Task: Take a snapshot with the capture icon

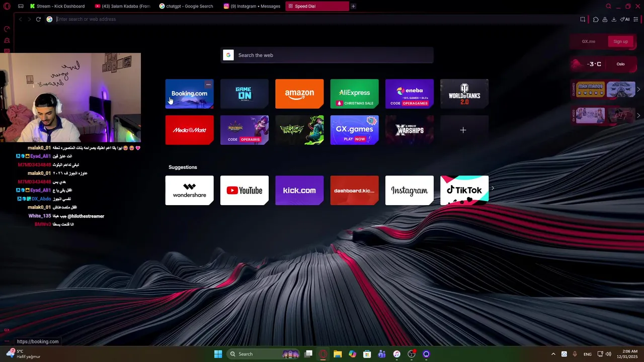Action: [x=583, y=19]
